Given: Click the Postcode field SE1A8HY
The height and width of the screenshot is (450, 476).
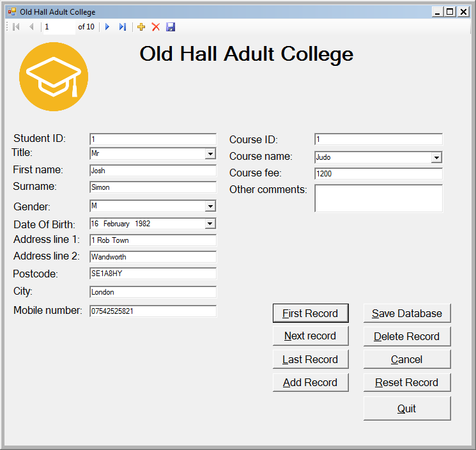Looking at the screenshot, I should click(x=153, y=274).
